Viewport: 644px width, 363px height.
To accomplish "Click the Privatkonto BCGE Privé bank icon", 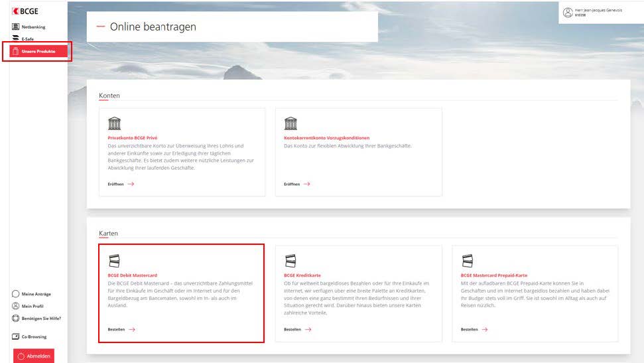I will 114,123.
